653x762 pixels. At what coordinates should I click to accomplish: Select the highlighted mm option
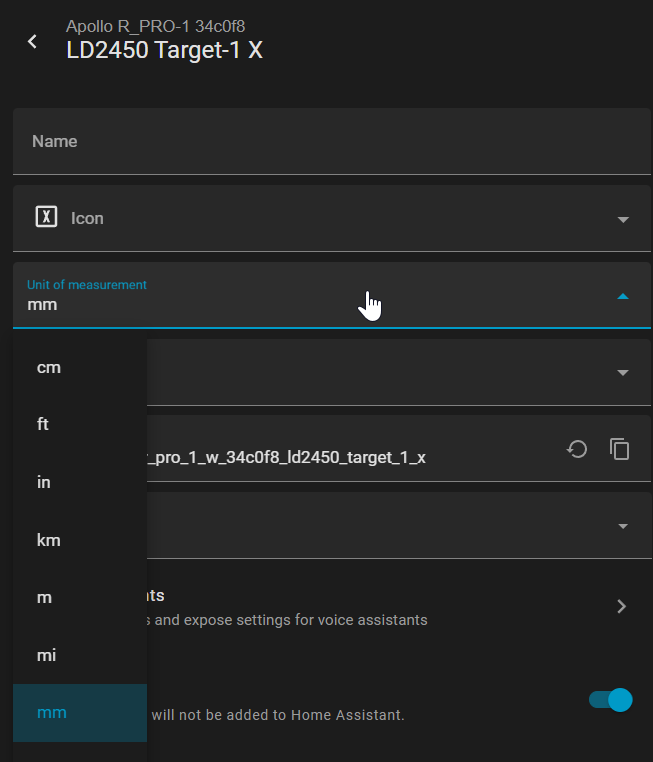[80, 712]
